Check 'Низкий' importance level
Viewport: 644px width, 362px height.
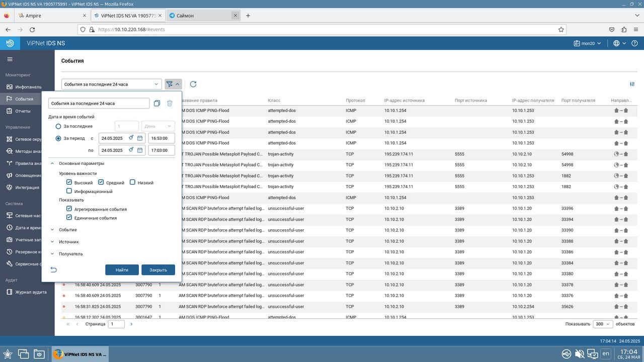click(133, 183)
